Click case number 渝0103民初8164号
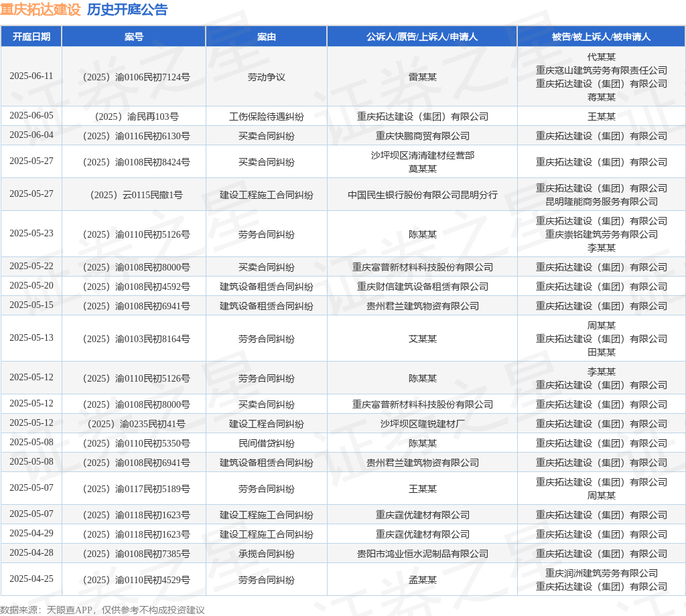 tap(137, 339)
